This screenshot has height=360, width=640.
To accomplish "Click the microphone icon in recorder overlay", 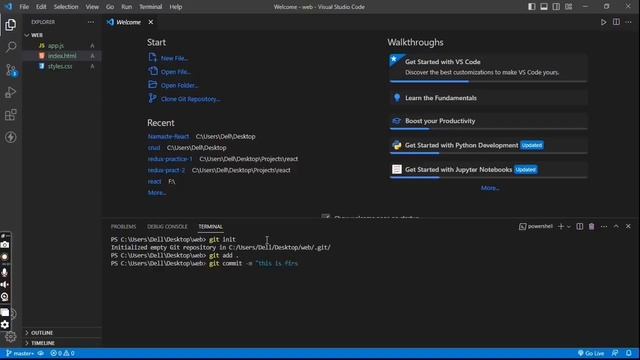I will click(x=5, y=272).
